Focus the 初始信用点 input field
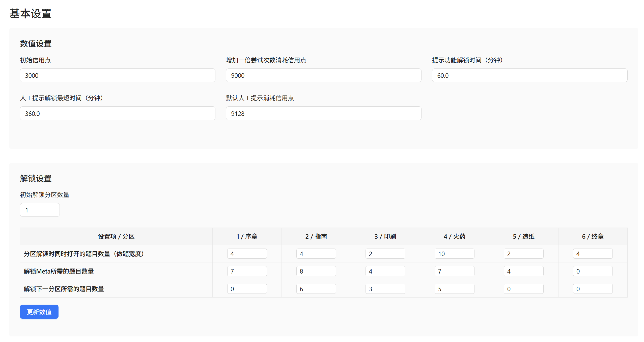Image resolution: width=644 pixels, height=342 pixels. click(x=117, y=75)
